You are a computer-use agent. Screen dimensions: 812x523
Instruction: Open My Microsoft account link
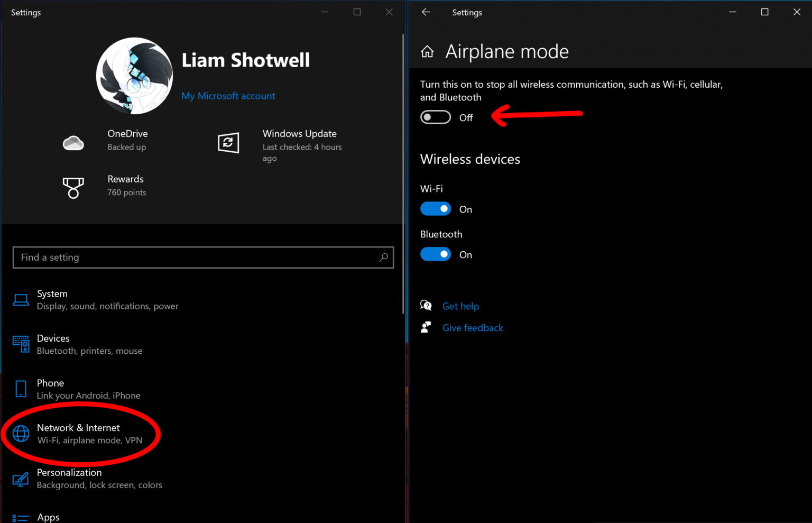pyautogui.click(x=228, y=96)
